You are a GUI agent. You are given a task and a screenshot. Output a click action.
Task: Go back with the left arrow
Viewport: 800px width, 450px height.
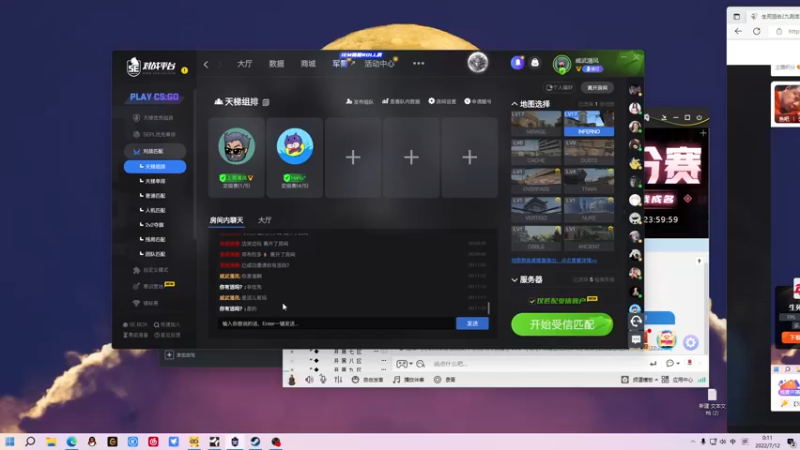206,64
